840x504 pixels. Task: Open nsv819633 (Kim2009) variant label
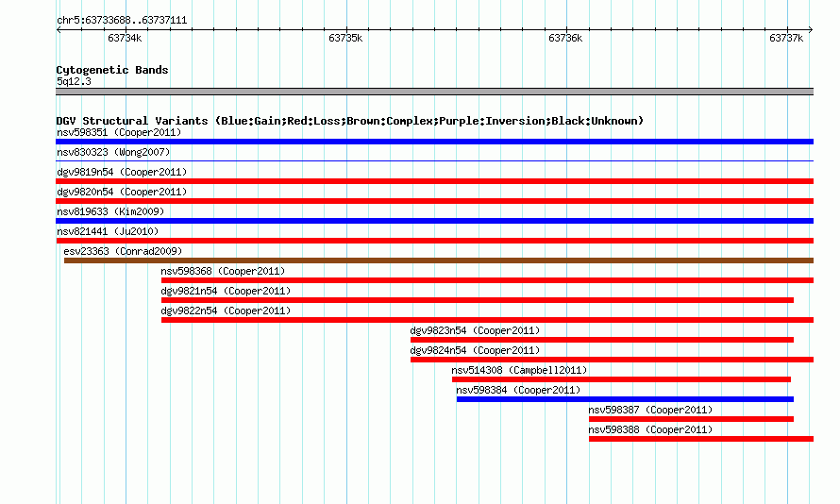pos(110,211)
